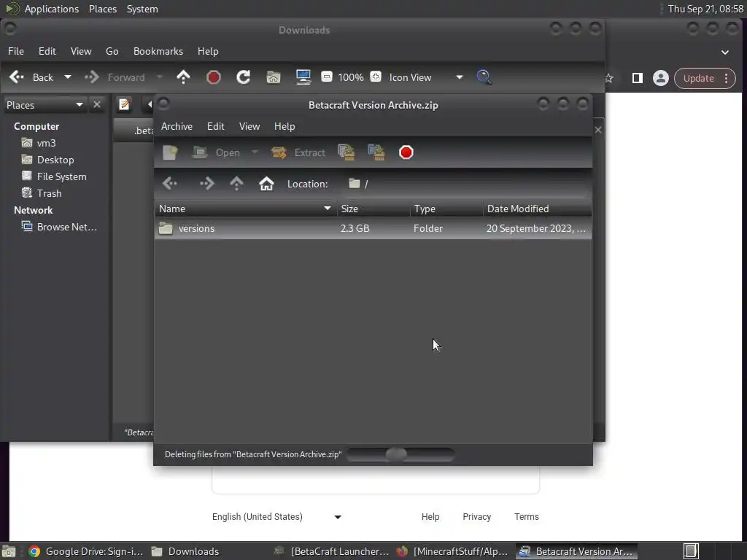Viewport: 747px width, 560px height.
Task: Sort by the Name column header
Action: pyautogui.click(x=245, y=209)
